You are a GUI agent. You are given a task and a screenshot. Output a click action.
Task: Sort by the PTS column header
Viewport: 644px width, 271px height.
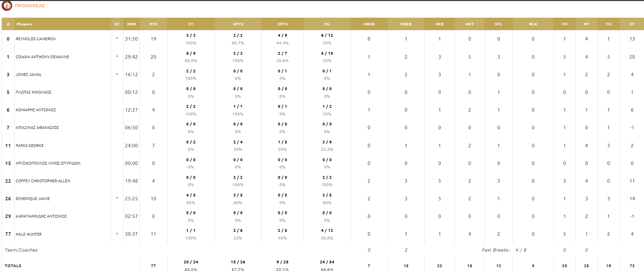[x=153, y=24]
